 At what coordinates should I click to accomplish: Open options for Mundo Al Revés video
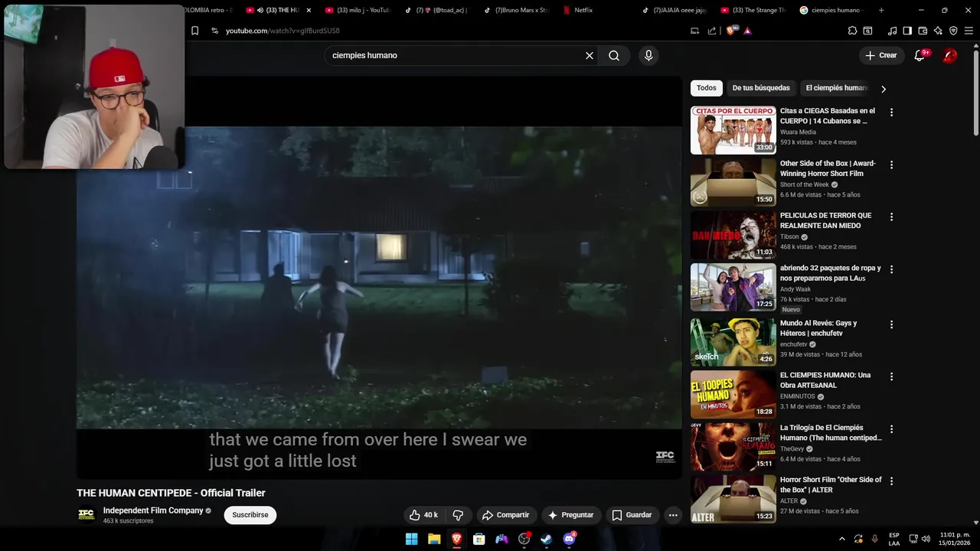(891, 324)
